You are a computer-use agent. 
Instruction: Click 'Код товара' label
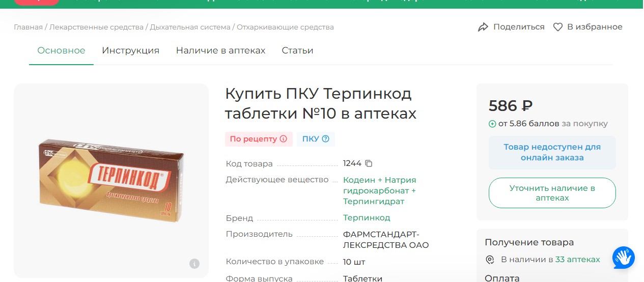[249, 164]
